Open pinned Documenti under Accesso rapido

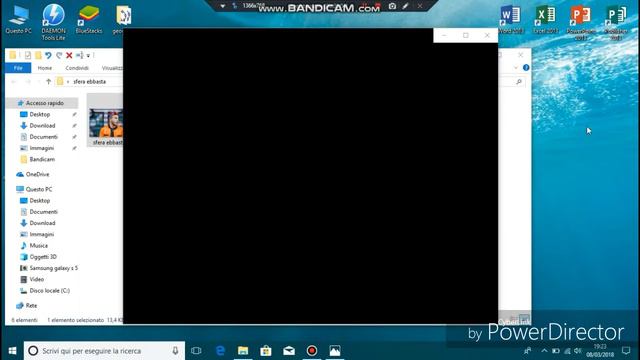pos(43,137)
